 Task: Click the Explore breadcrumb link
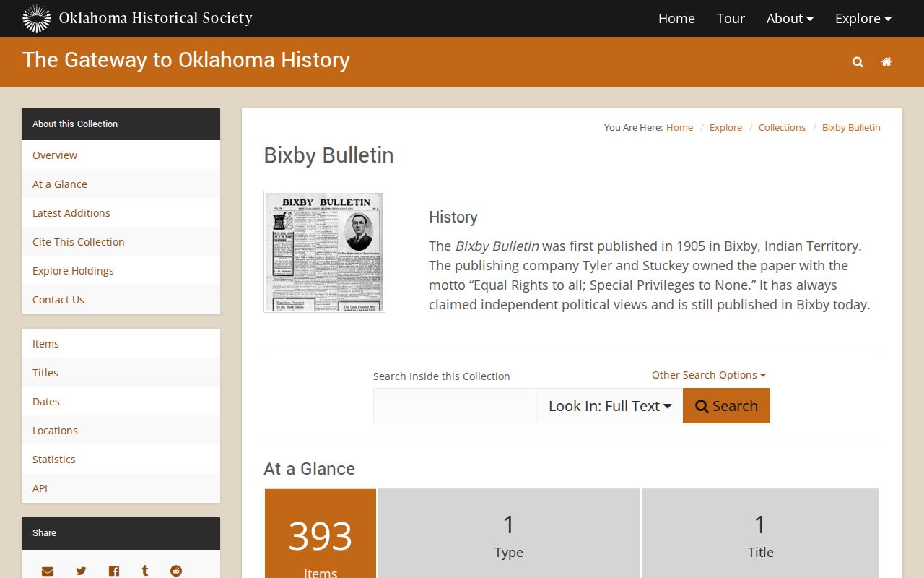pyautogui.click(x=725, y=127)
